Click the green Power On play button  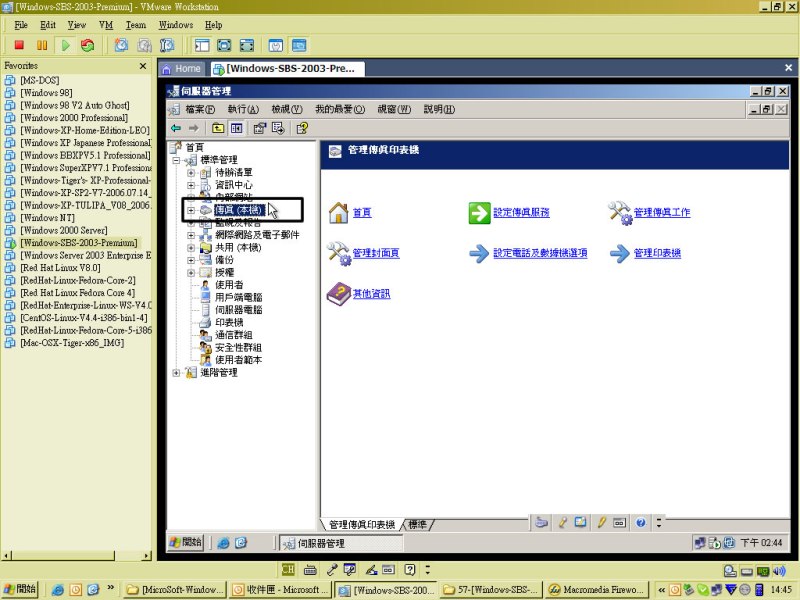[65, 45]
